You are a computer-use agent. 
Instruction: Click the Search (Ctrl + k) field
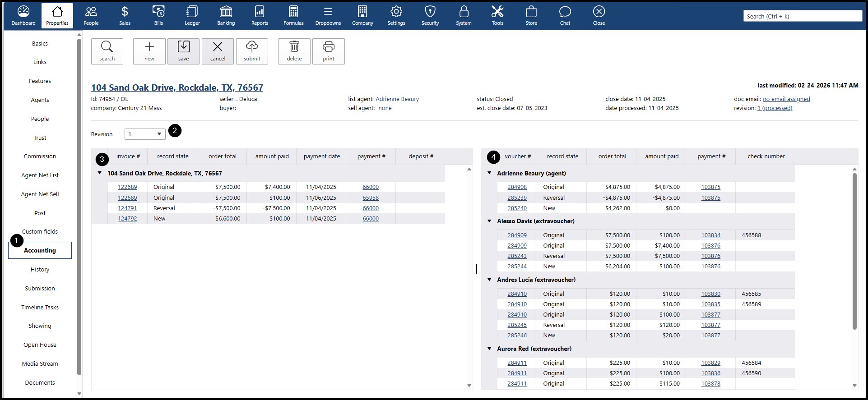click(802, 16)
